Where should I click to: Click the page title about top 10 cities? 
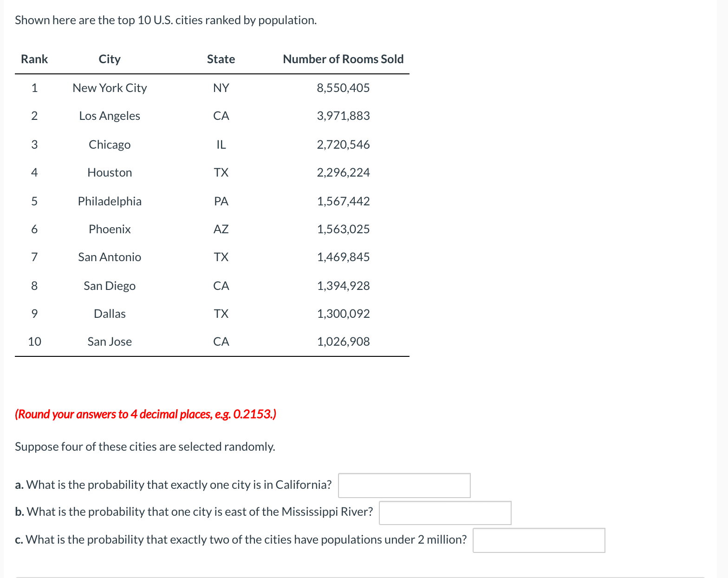pyautogui.click(x=166, y=20)
